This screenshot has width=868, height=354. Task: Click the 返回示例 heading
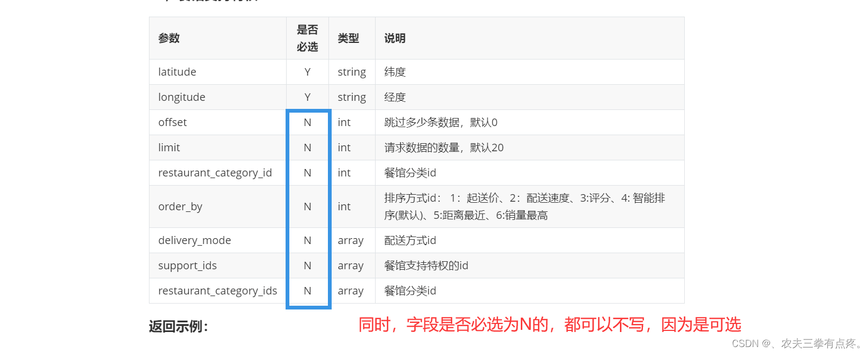pos(178,326)
